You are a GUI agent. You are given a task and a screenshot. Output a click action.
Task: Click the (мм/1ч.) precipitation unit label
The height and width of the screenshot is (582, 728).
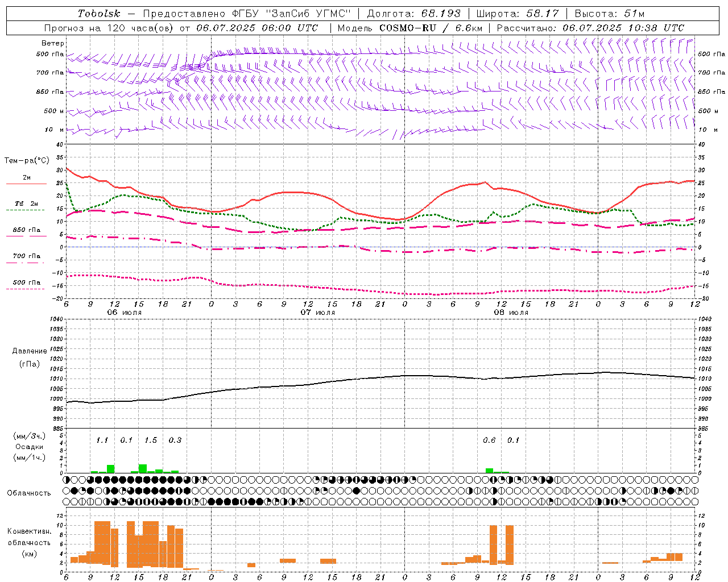coord(29,458)
